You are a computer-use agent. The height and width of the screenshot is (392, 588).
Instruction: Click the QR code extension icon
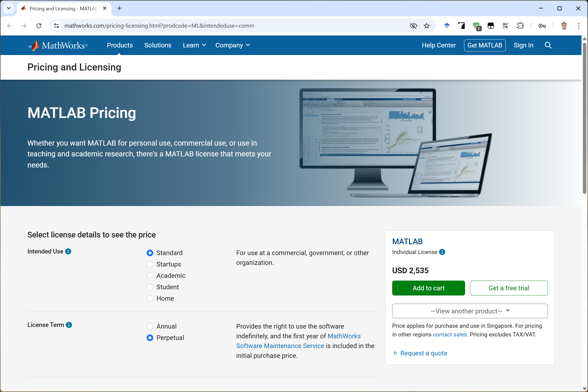[x=505, y=26]
